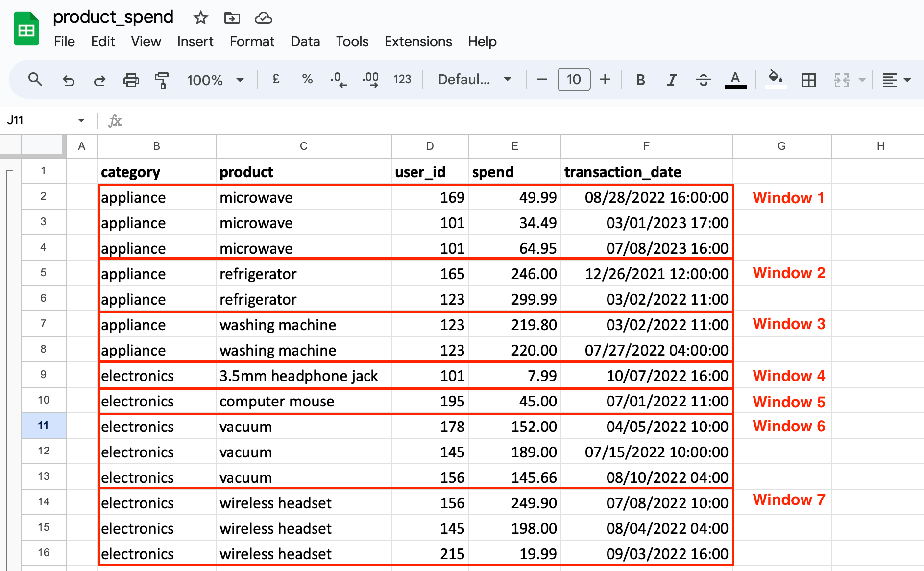924x571 pixels.
Task: Decrease decimal places
Action: tap(338, 79)
